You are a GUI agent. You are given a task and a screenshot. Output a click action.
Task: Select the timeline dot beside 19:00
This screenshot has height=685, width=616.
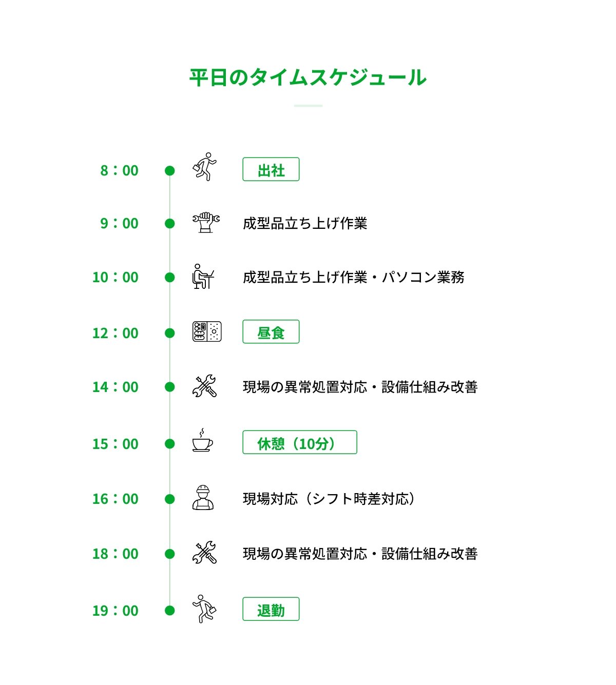170,611
